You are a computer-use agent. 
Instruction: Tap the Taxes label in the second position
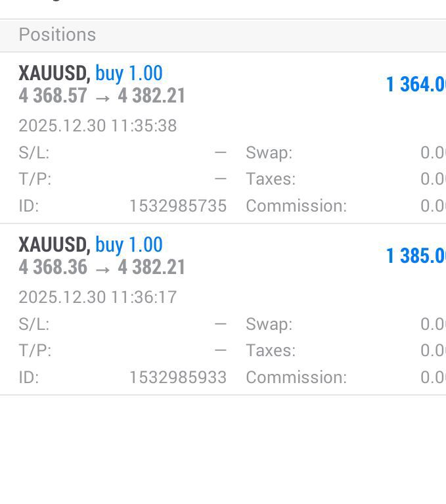(x=271, y=350)
